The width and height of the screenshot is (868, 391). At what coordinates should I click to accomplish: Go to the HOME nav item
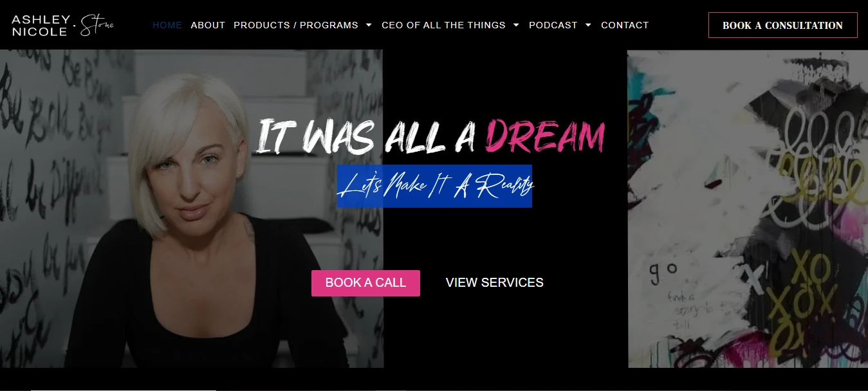(x=167, y=25)
